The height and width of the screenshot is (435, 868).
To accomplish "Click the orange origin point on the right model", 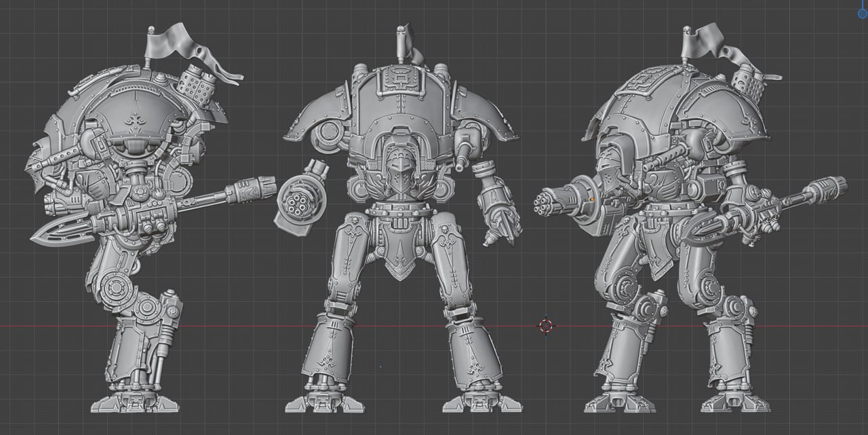I will [x=592, y=200].
